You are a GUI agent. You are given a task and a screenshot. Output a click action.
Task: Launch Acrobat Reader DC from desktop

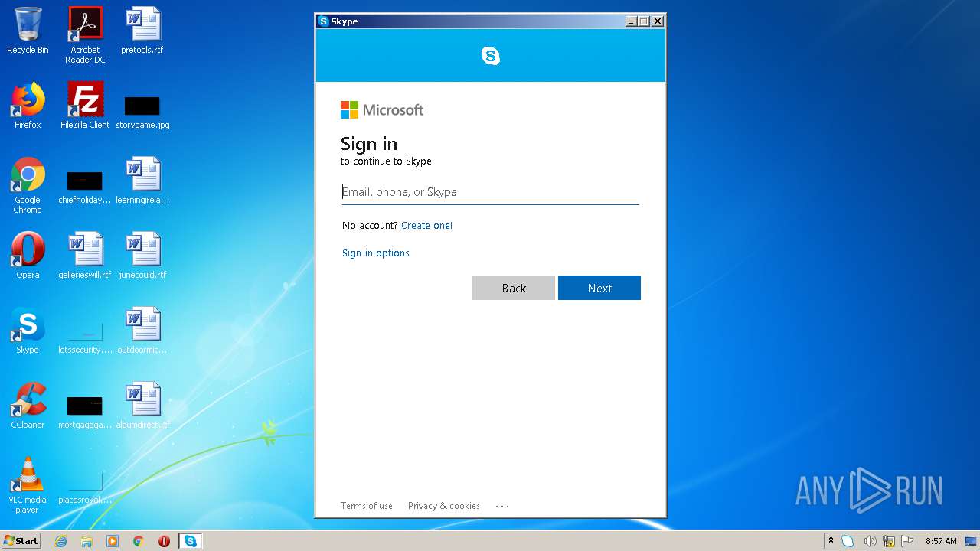coord(85,34)
